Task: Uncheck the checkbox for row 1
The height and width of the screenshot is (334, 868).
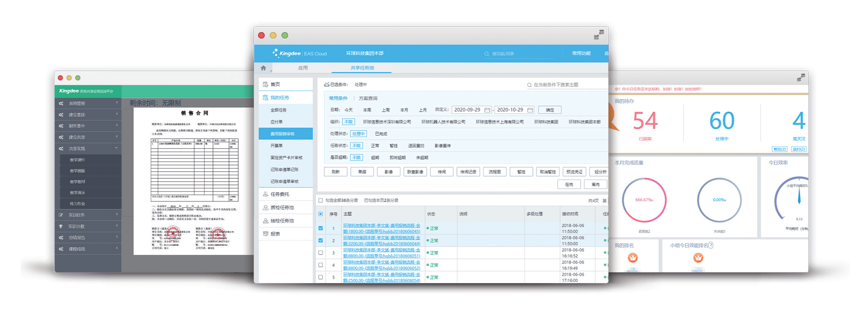Action: 321,228
